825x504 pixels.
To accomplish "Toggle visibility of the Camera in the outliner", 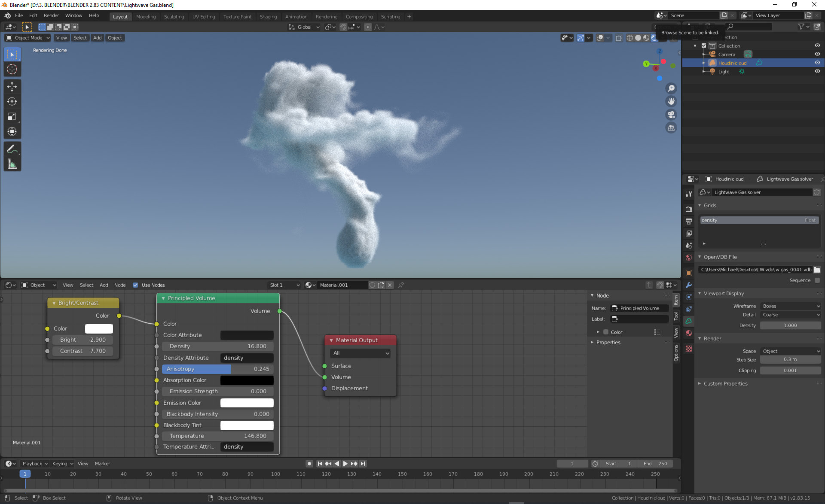I will point(817,54).
